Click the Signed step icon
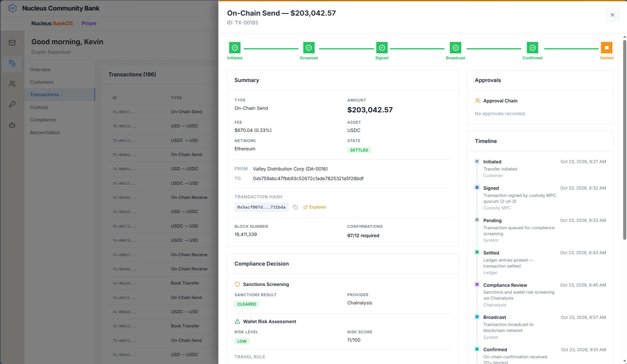Image resolution: width=627 pixels, height=364 pixels. [382, 48]
